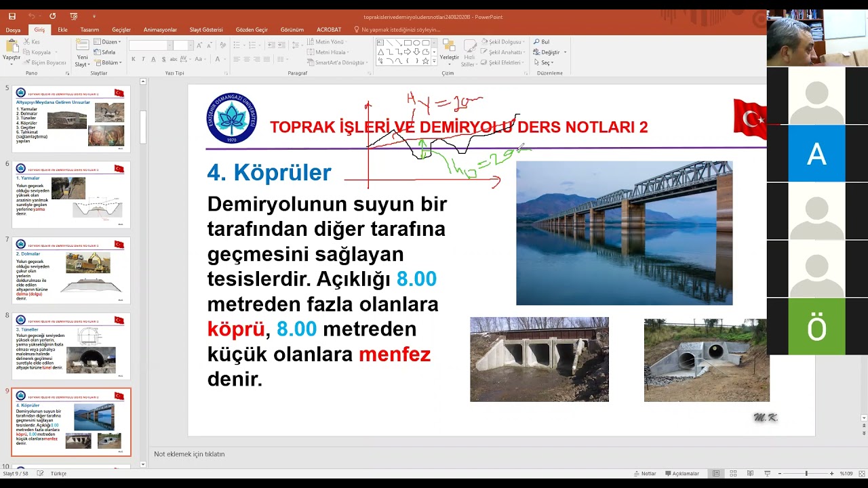Click Biçim Boyacısı format painter
This screenshot has height=488, width=868.
[44, 62]
